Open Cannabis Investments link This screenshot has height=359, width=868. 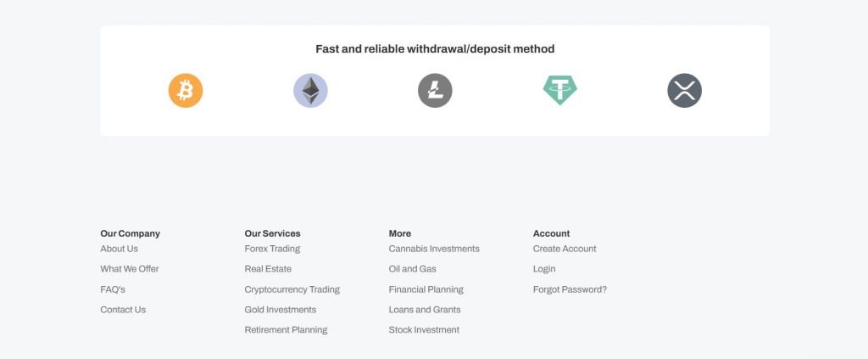434,249
